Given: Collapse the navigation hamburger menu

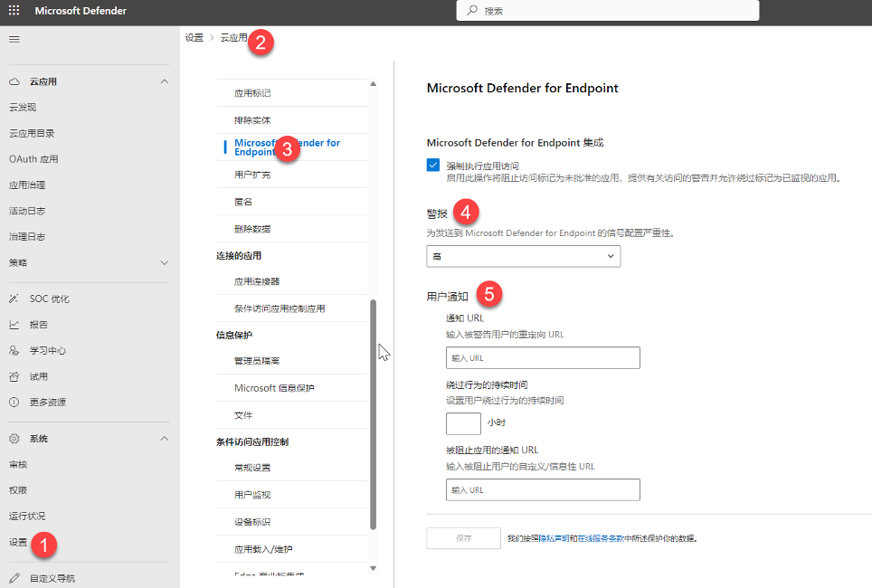Looking at the screenshot, I should pos(14,39).
